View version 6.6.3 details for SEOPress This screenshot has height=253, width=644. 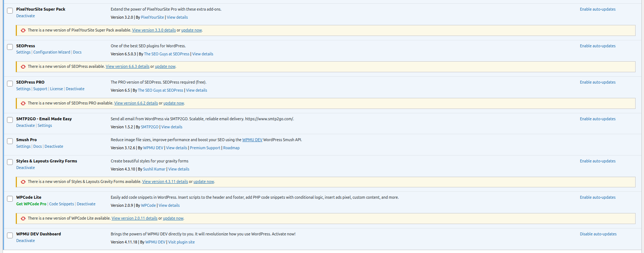pyautogui.click(x=127, y=67)
